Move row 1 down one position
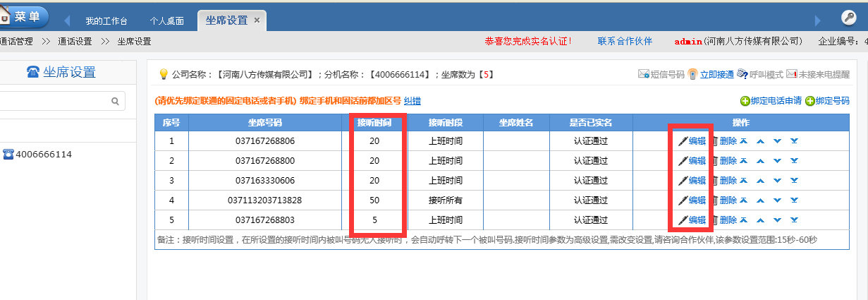The image size is (868, 300). pos(777,141)
